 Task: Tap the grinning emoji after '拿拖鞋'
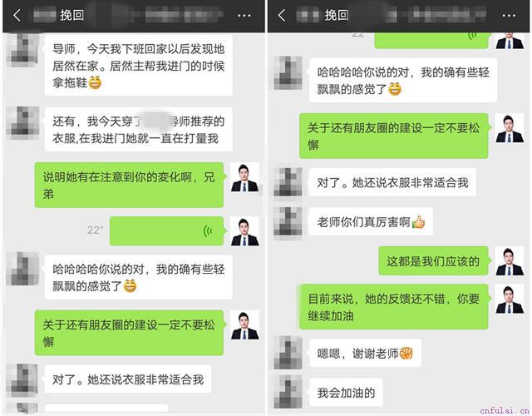coord(95,83)
